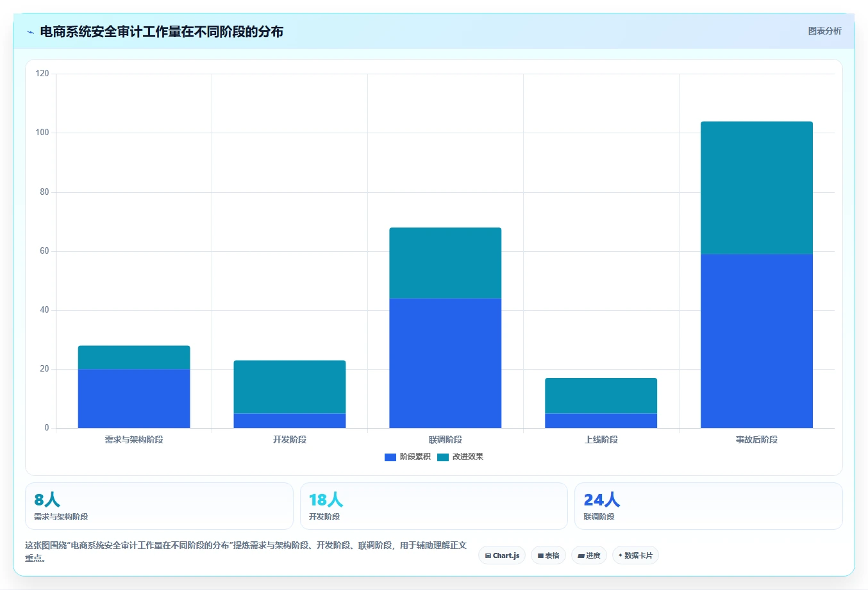Click the blue bar segment for 事故后阶段
Screen dimensions: 868x590
[x=757, y=341]
